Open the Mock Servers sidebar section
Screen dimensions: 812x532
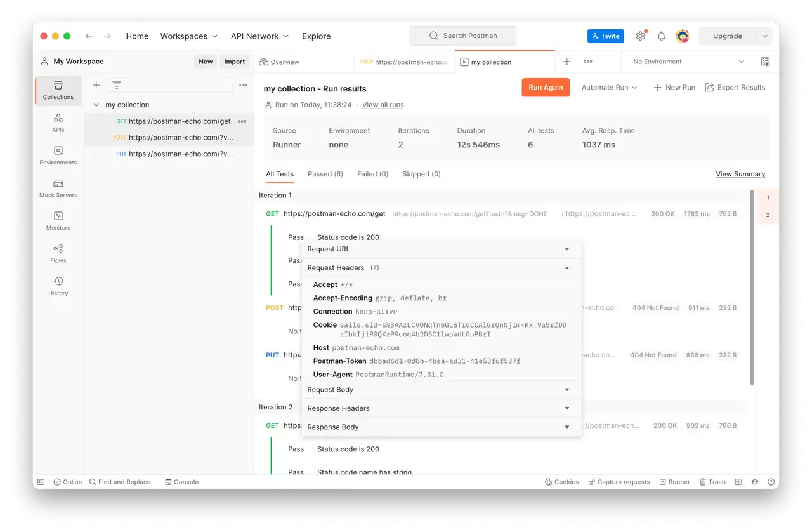[58, 189]
